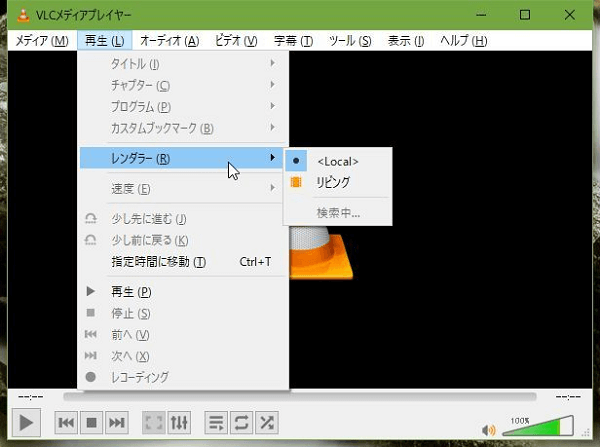
Task: Close the 再生 (L) menu
Action: (104, 41)
